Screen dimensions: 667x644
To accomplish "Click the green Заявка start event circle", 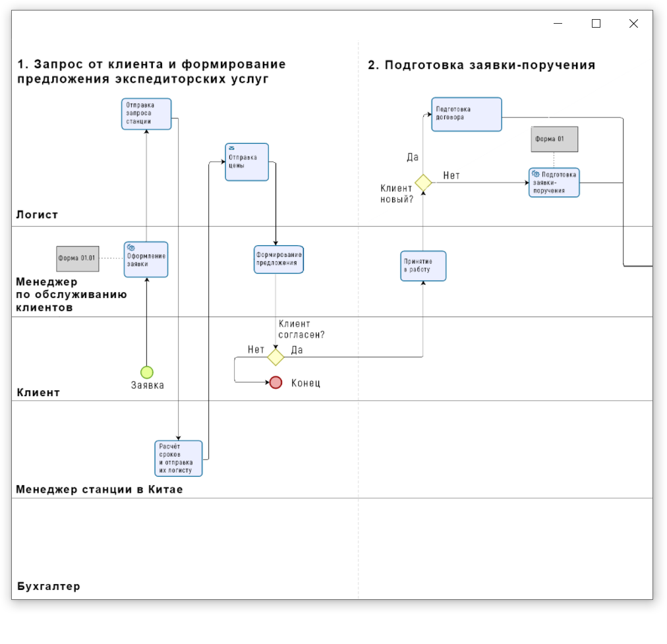I will (x=147, y=372).
